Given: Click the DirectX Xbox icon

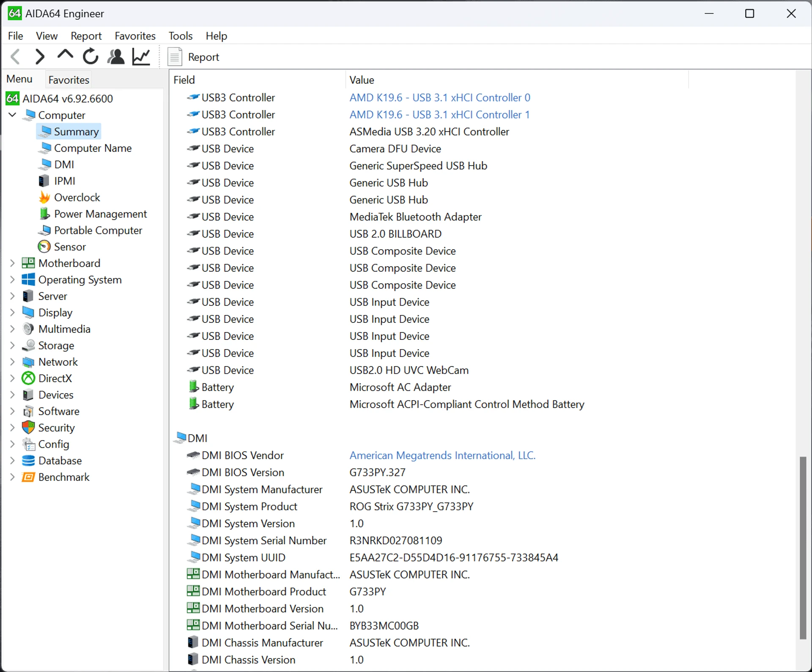Looking at the screenshot, I should (x=28, y=378).
